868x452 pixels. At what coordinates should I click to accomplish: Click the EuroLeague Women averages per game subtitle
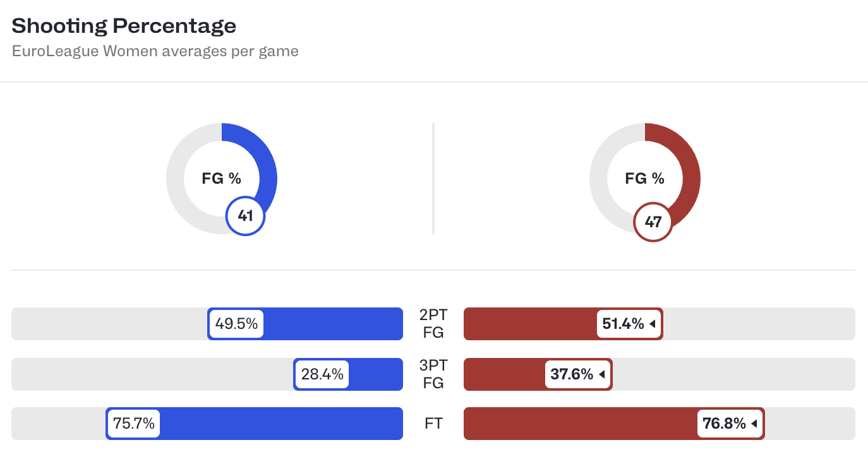(x=155, y=51)
